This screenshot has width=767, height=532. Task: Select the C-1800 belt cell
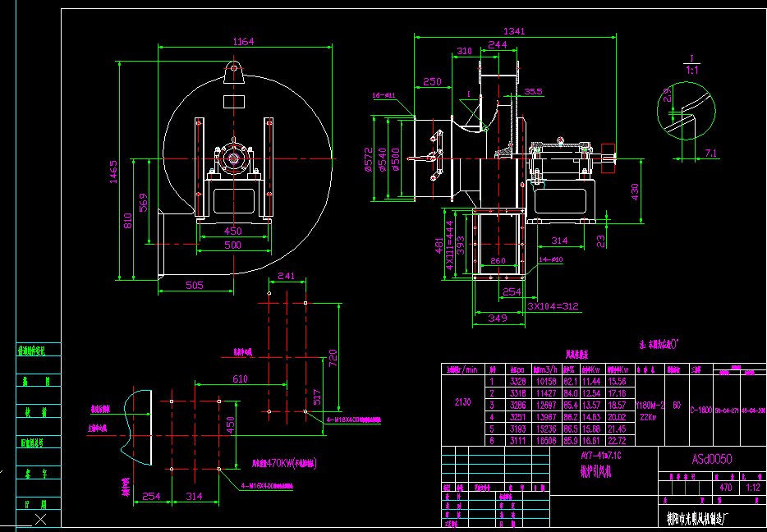(x=701, y=410)
